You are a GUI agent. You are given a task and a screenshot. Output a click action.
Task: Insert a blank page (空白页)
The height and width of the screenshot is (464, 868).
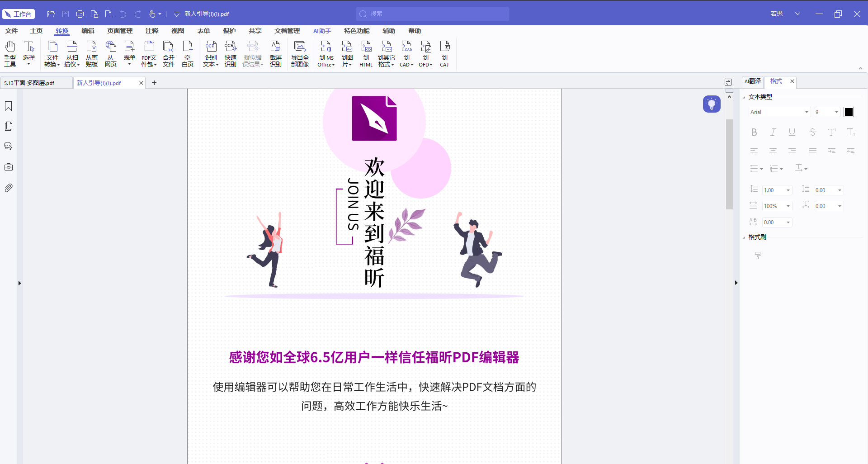[x=188, y=54]
